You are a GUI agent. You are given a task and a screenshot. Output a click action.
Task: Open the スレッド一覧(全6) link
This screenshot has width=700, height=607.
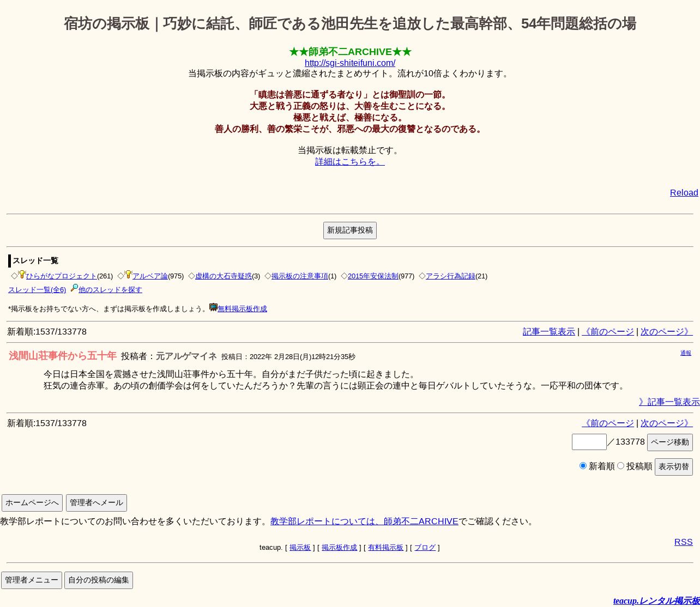click(37, 290)
